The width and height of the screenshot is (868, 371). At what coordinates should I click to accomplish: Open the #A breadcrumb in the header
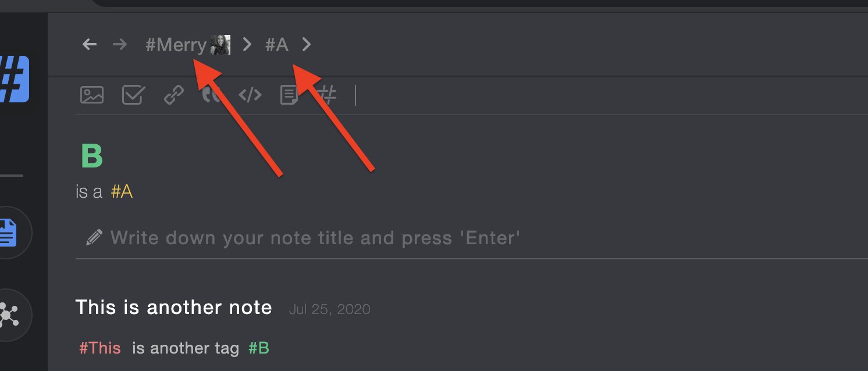pos(277,45)
